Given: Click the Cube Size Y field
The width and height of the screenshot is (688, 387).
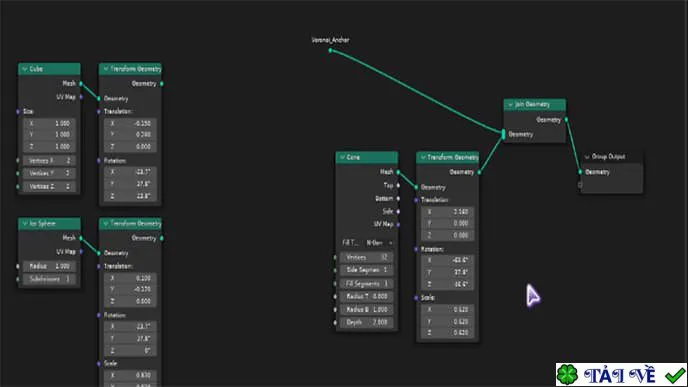Looking at the screenshot, I should coord(49,135).
